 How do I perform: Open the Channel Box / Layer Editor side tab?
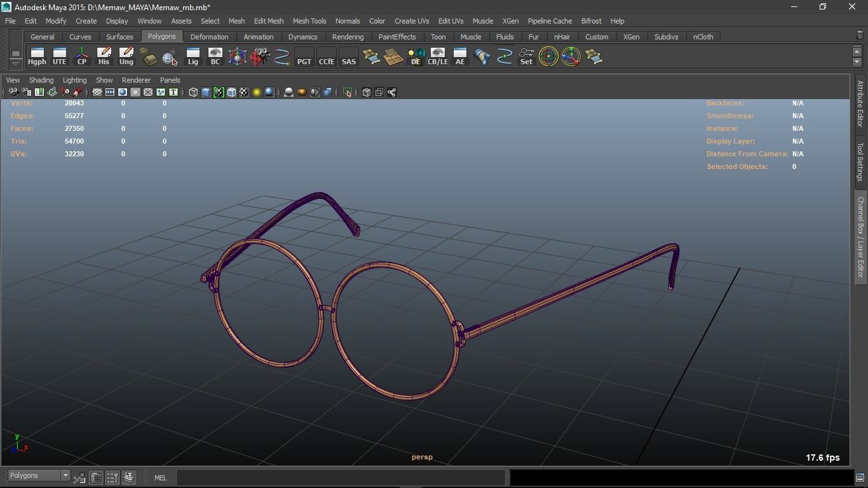tap(860, 236)
